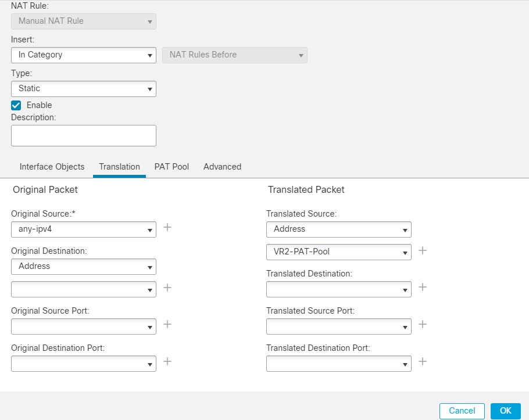Add new object for Original Destination address

click(167, 288)
